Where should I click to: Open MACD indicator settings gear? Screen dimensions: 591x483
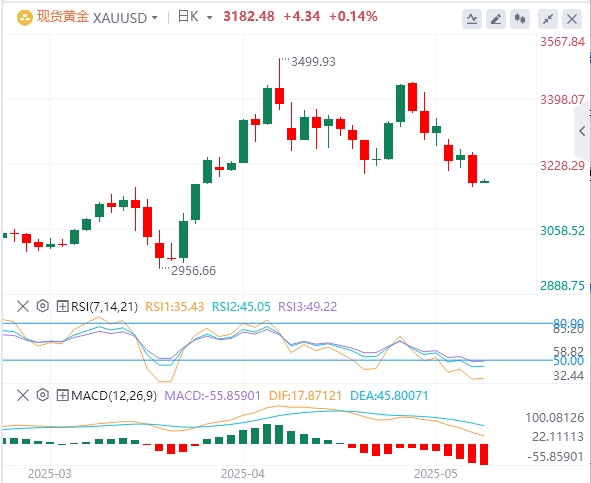[x=43, y=395]
